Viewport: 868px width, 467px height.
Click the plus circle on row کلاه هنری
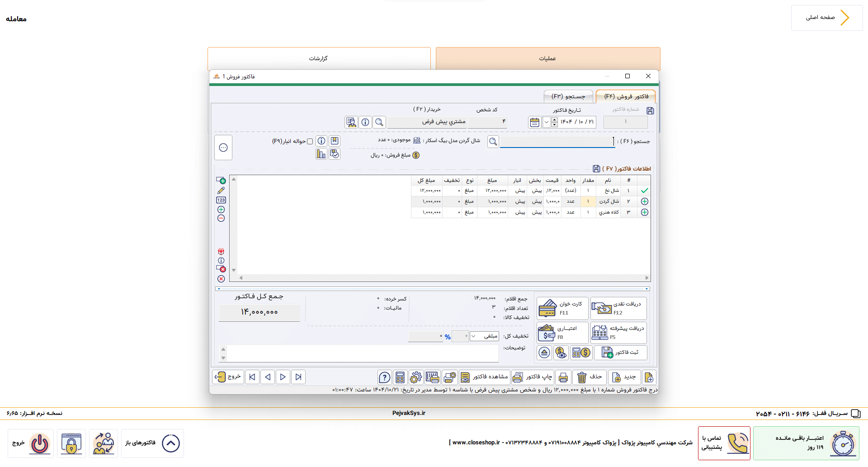pos(645,212)
